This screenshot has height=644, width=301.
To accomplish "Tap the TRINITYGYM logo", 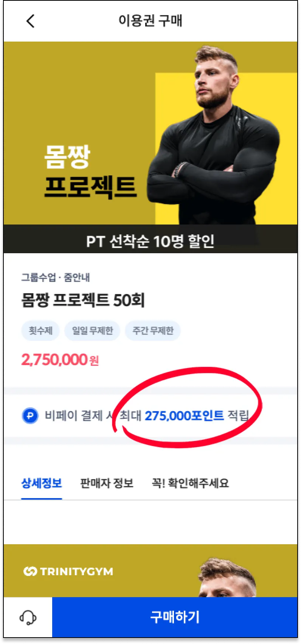I will [68, 571].
